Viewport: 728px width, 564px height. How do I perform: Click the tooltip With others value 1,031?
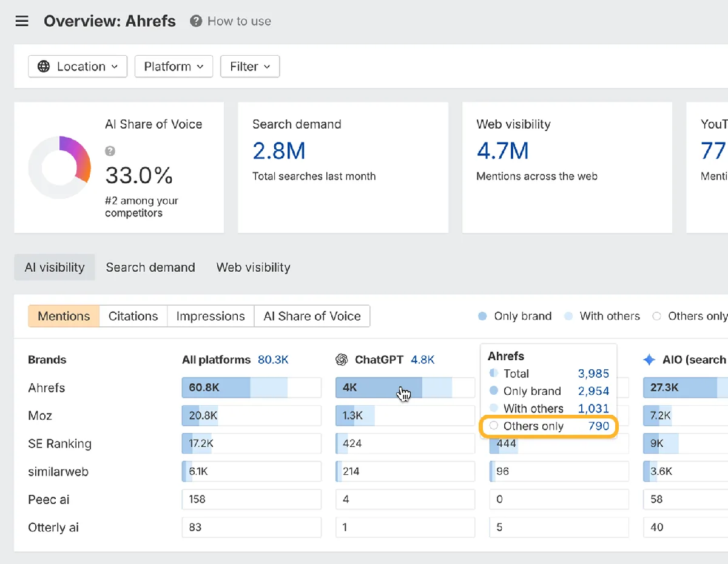(x=593, y=409)
